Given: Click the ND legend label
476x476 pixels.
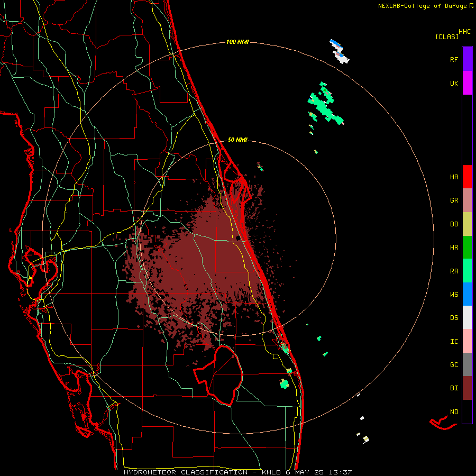Looking at the screenshot, I should pyautogui.click(x=454, y=412).
